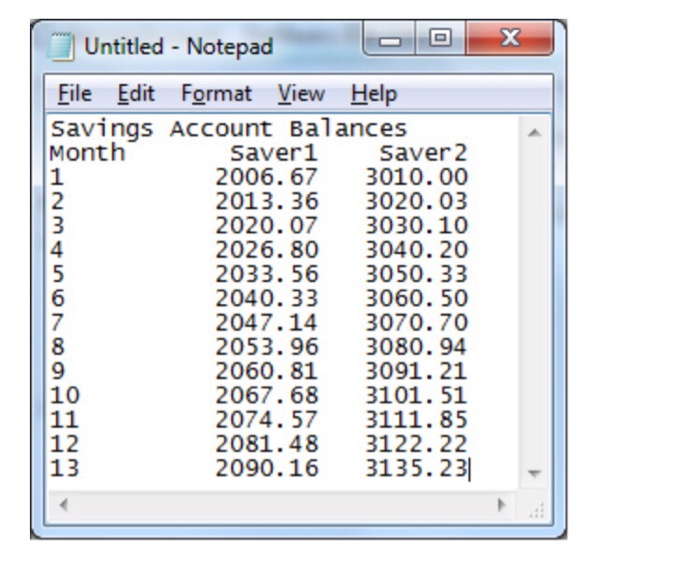
Task: Click the vertical scrollbar down arrow
Action: (x=534, y=473)
